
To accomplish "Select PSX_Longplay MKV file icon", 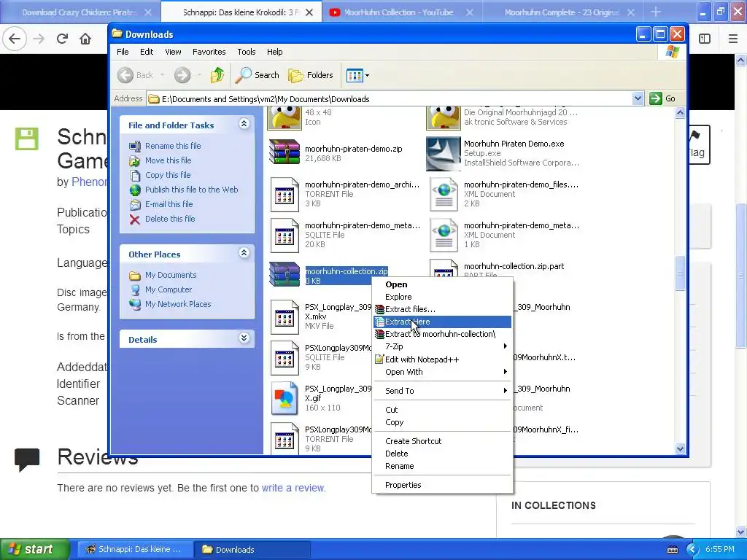I will click(285, 316).
